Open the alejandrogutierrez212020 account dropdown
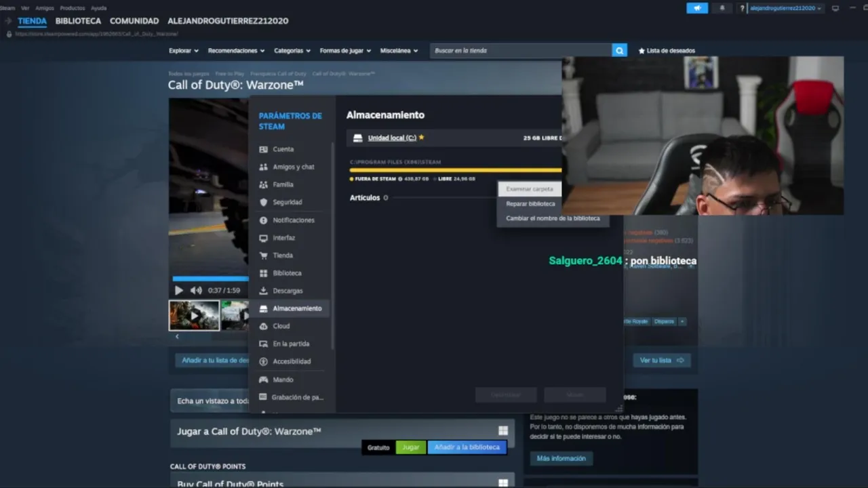 click(x=785, y=8)
